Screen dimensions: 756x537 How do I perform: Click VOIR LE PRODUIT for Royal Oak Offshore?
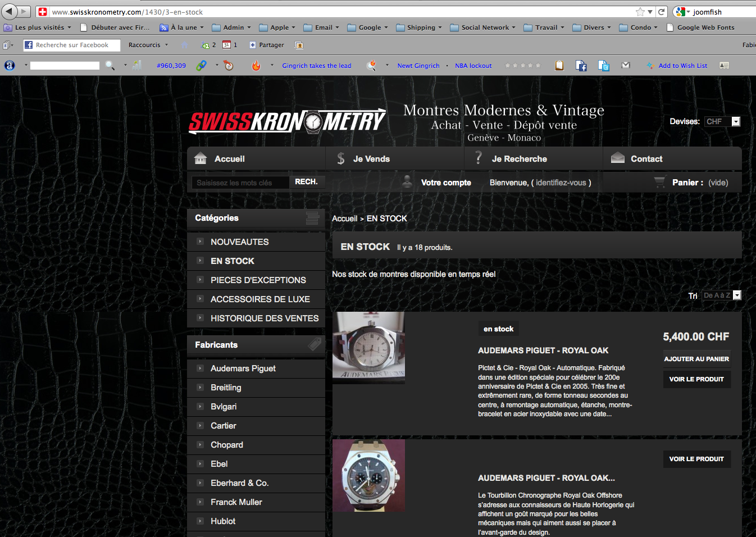pos(696,459)
